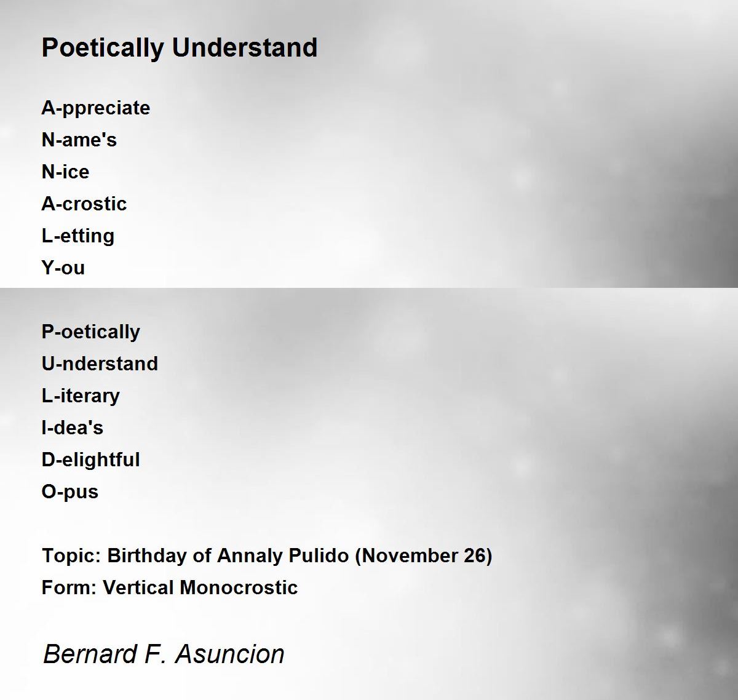Select the line A-ppreciate
The width and height of the screenshot is (738, 700).
96,108
